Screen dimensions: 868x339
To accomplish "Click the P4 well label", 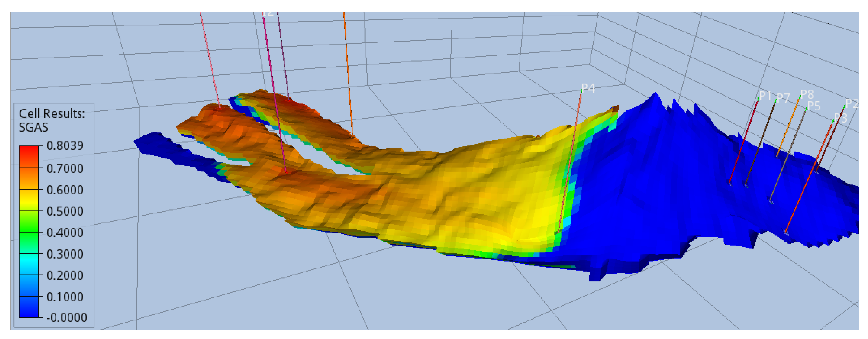I will click(x=588, y=88).
